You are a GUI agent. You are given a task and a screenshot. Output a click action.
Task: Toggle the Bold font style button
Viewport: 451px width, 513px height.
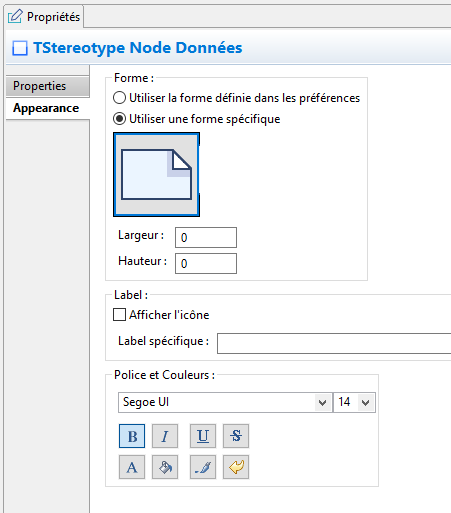(x=132, y=436)
